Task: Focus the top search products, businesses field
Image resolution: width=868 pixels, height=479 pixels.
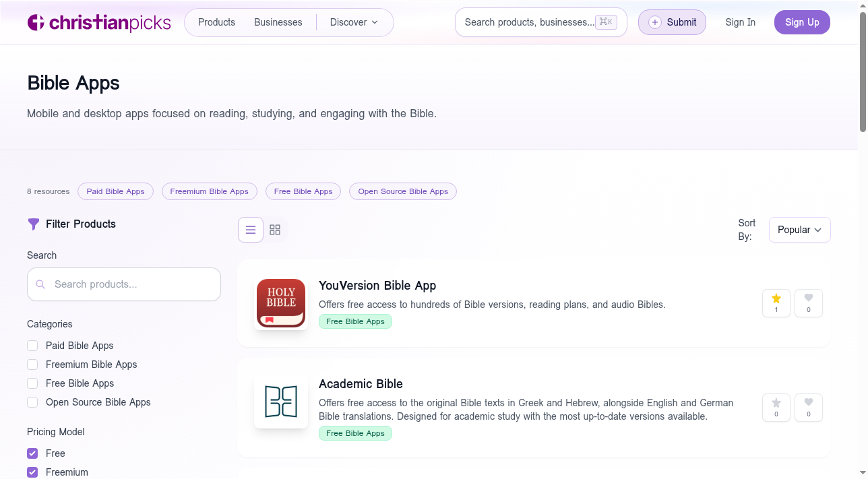Action: pos(540,22)
